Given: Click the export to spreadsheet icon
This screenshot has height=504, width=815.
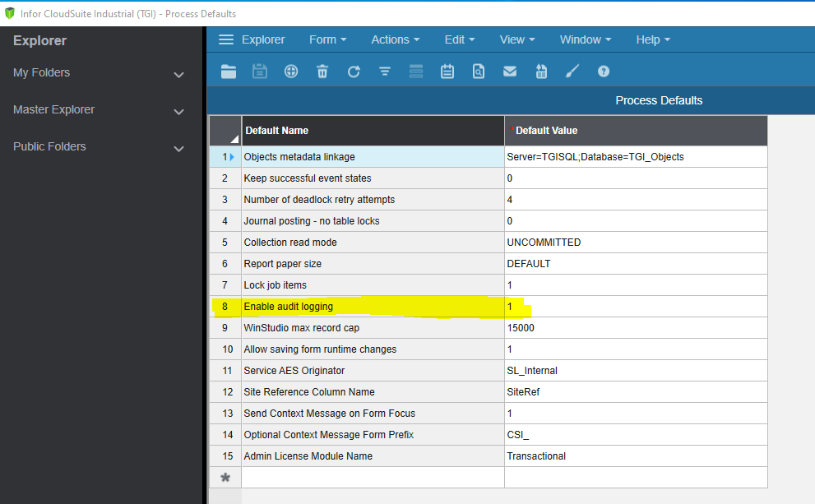Looking at the screenshot, I should pos(541,72).
